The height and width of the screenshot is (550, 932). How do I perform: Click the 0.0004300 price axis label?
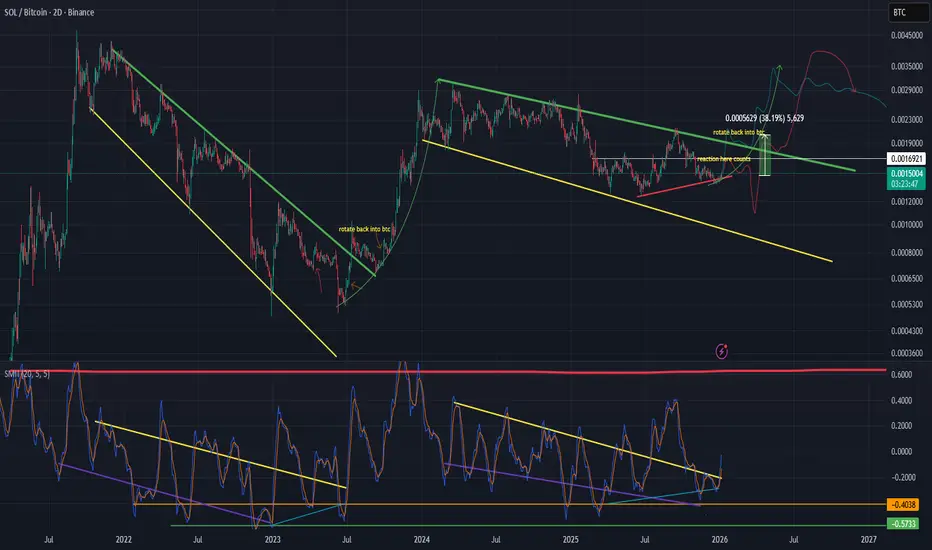tap(907, 331)
